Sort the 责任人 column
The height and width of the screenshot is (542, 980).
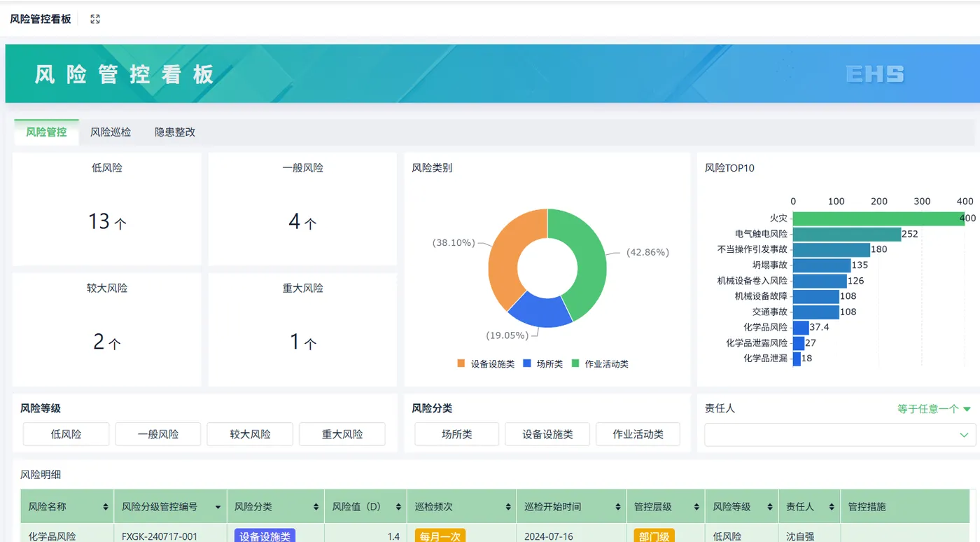click(832, 507)
